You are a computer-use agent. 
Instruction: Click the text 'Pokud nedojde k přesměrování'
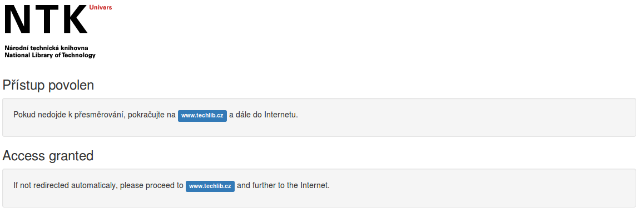coord(69,115)
